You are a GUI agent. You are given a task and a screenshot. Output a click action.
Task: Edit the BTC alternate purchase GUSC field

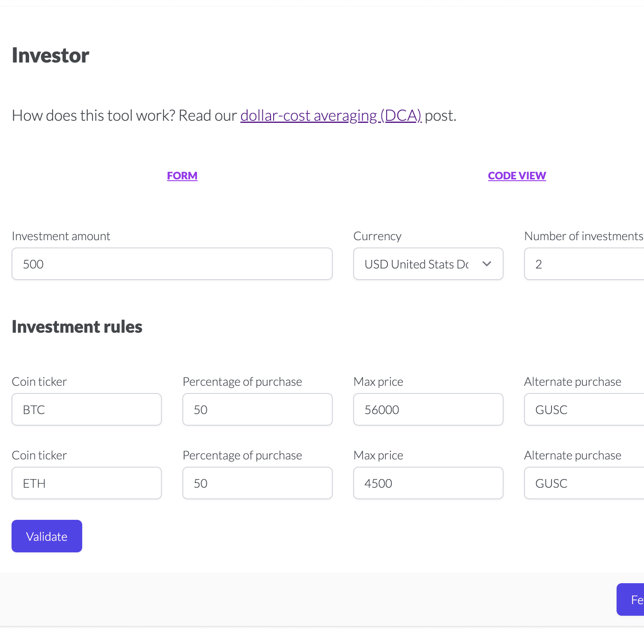[x=584, y=409]
